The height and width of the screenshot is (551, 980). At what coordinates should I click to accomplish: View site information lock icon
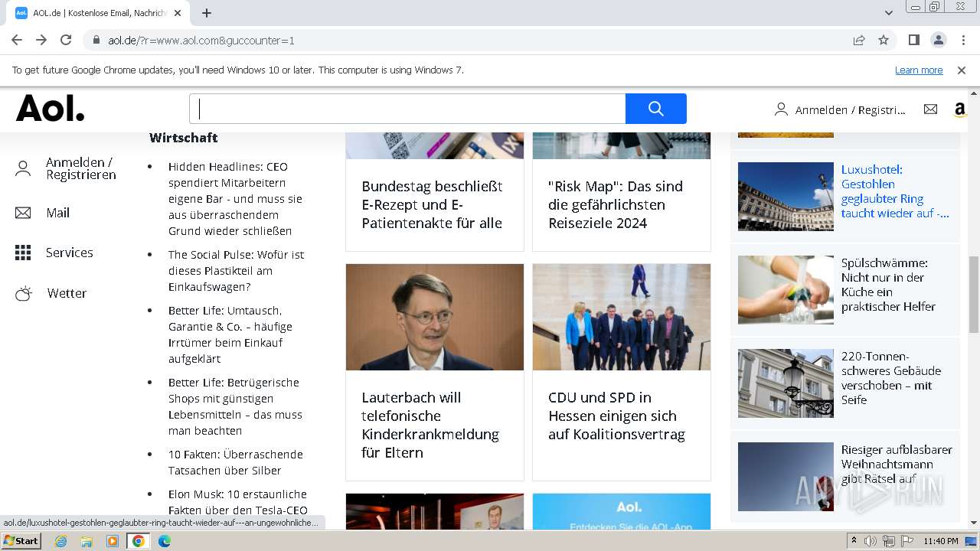(96, 40)
